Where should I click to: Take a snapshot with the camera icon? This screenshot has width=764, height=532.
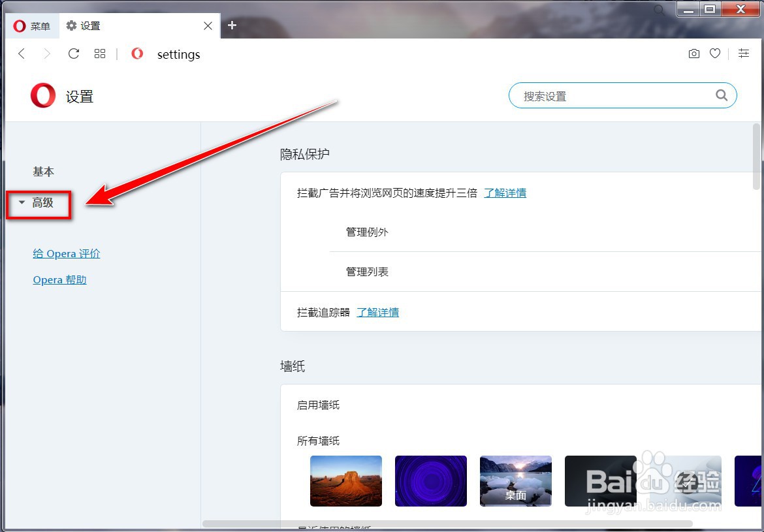pyautogui.click(x=693, y=54)
